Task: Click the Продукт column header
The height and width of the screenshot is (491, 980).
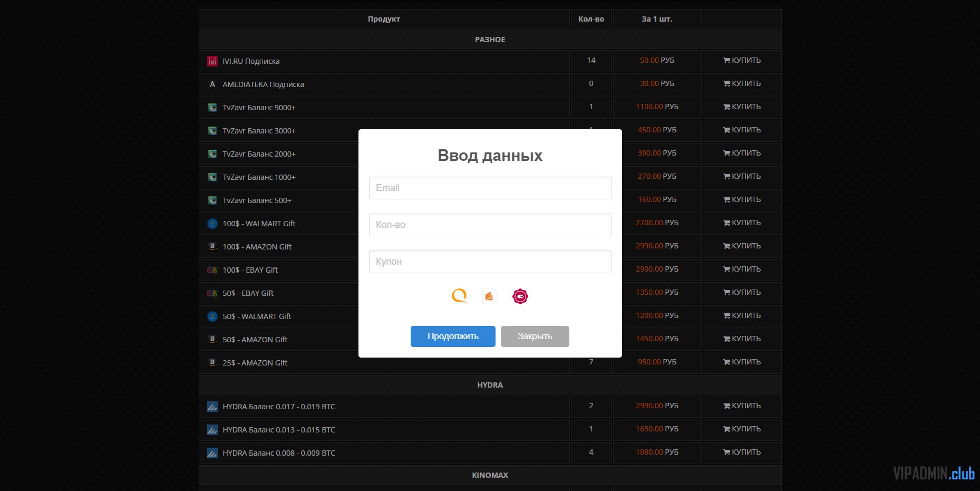Action: pyautogui.click(x=384, y=19)
